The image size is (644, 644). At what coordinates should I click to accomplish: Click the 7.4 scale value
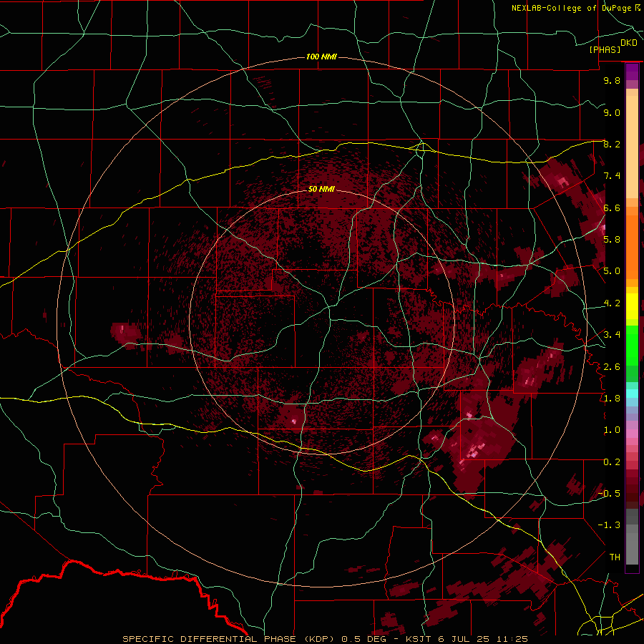coord(612,176)
